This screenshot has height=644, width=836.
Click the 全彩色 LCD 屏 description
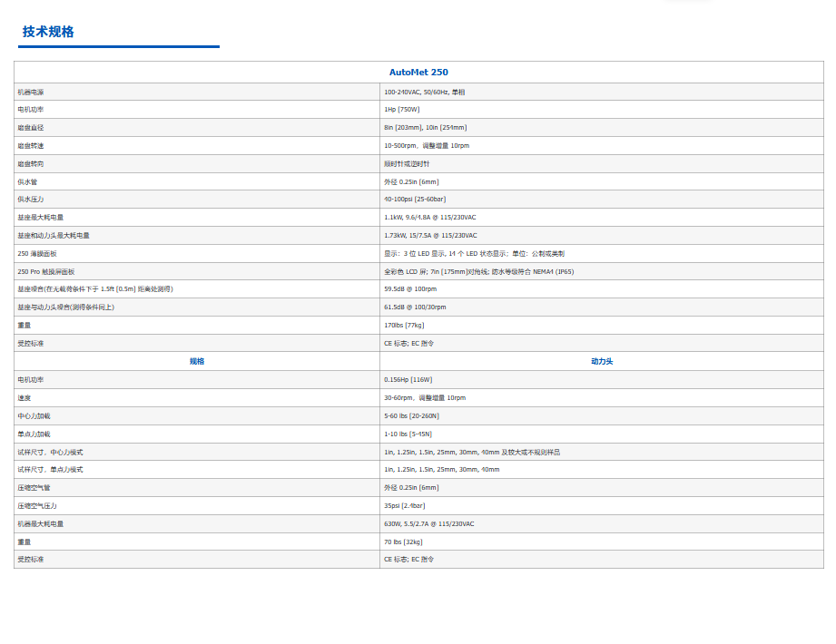[478, 272]
